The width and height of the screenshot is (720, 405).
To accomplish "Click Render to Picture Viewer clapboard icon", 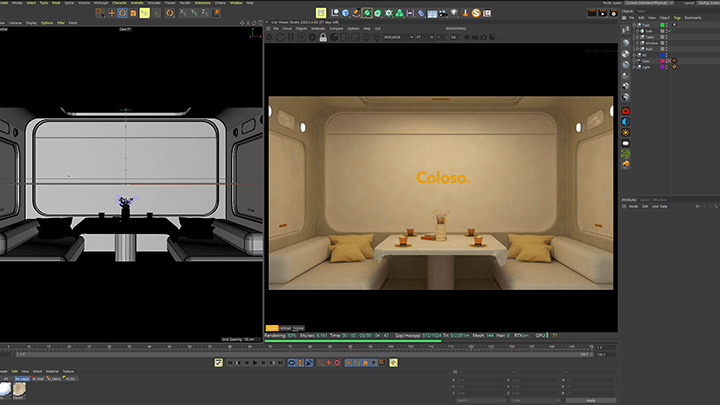I will [x=603, y=13].
